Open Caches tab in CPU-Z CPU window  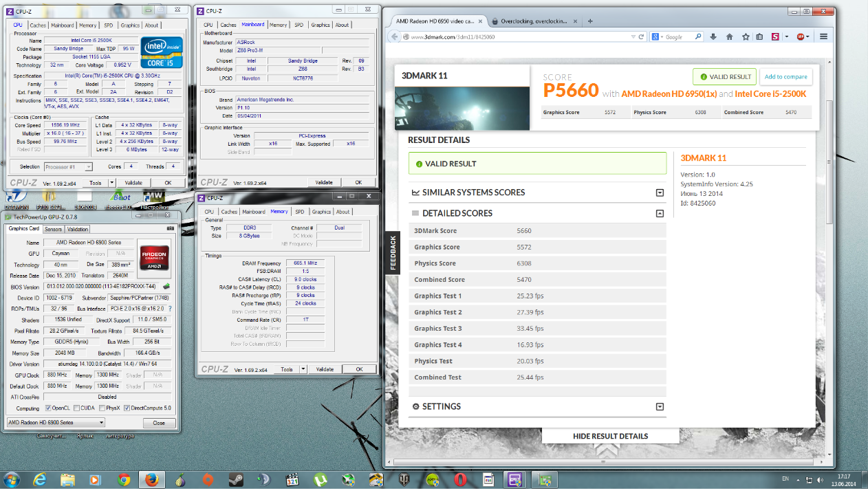[x=38, y=25]
